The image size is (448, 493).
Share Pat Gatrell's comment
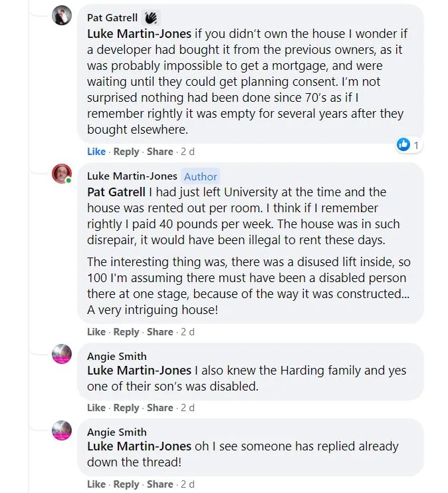coord(160,152)
